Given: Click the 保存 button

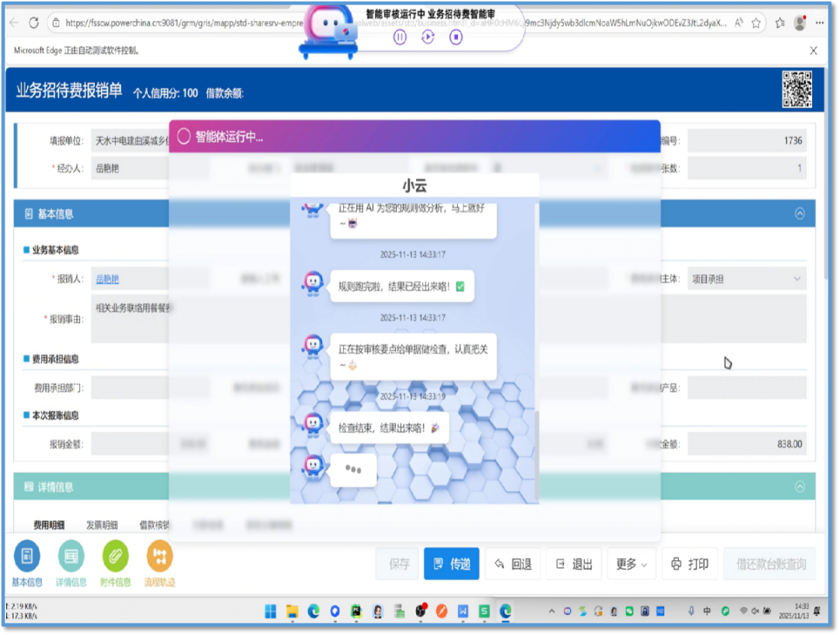Looking at the screenshot, I should pyautogui.click(x=397, y=563).
